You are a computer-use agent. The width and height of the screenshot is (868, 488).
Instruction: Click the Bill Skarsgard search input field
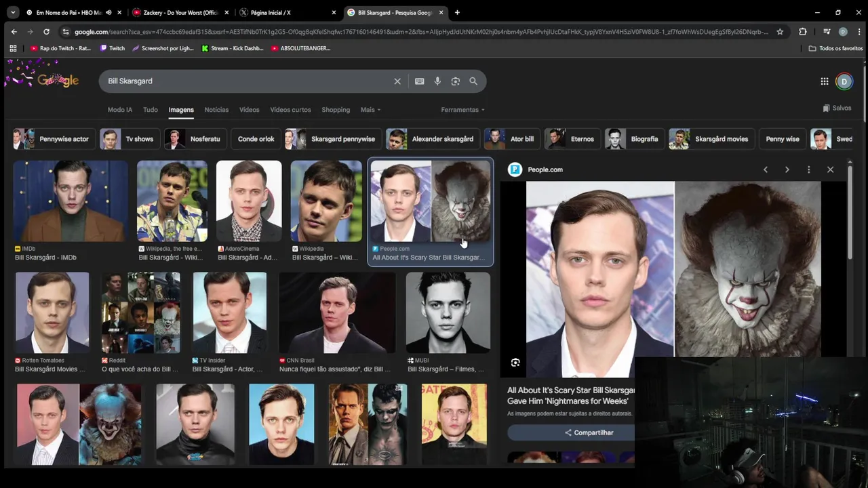[x=248, y=81]
